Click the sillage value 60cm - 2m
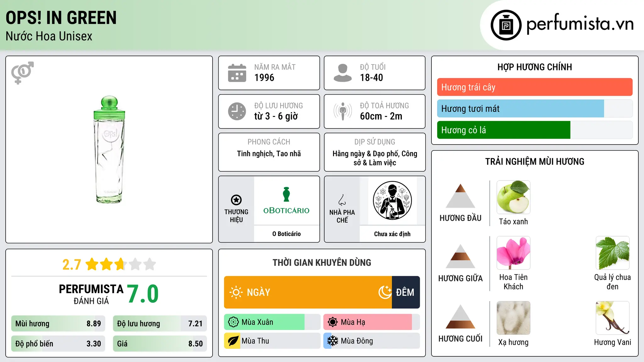644x362 pixels. coord(381,116)
